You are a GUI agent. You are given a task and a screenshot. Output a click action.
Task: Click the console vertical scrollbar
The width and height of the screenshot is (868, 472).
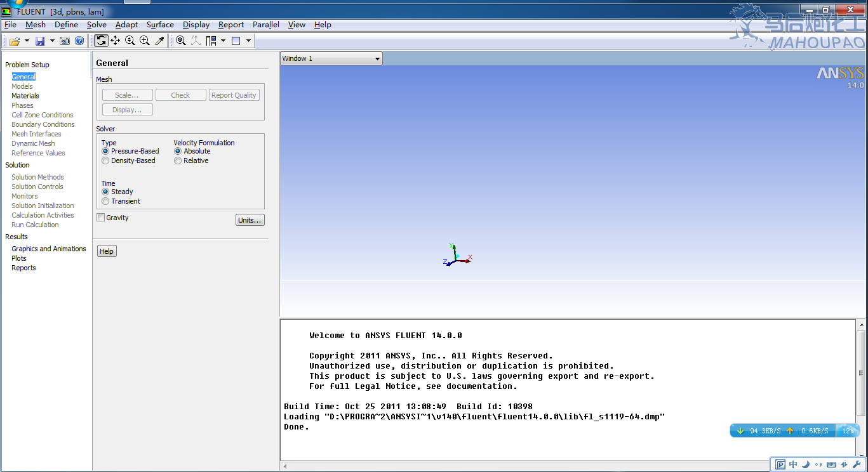861,373
